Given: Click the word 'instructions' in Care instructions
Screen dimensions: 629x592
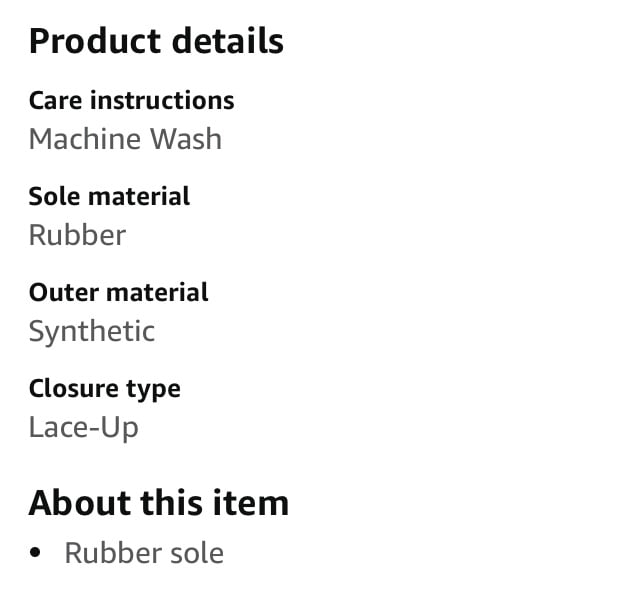Looking at the screenshot, I should tap(162, 100).
